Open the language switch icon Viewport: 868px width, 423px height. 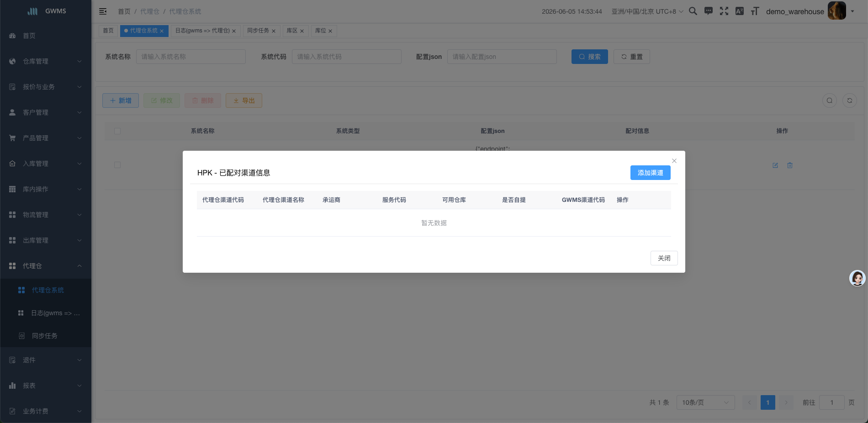click(x=740, y=11)
